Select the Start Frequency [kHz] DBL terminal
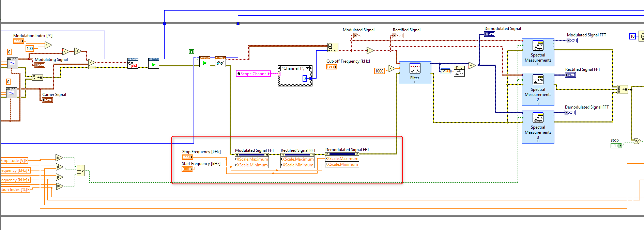 187,169
